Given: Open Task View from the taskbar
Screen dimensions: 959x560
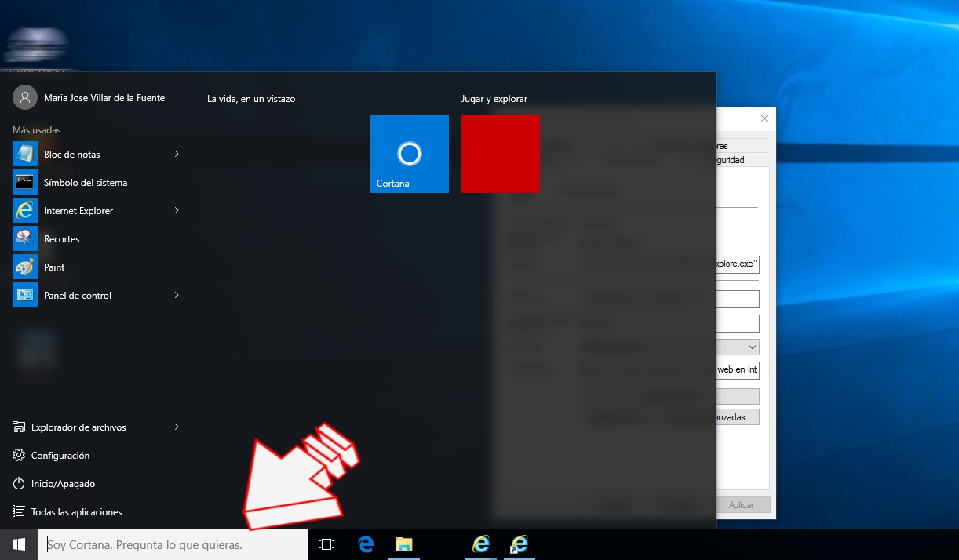Looking at the screenshot, I should point(326,544).
